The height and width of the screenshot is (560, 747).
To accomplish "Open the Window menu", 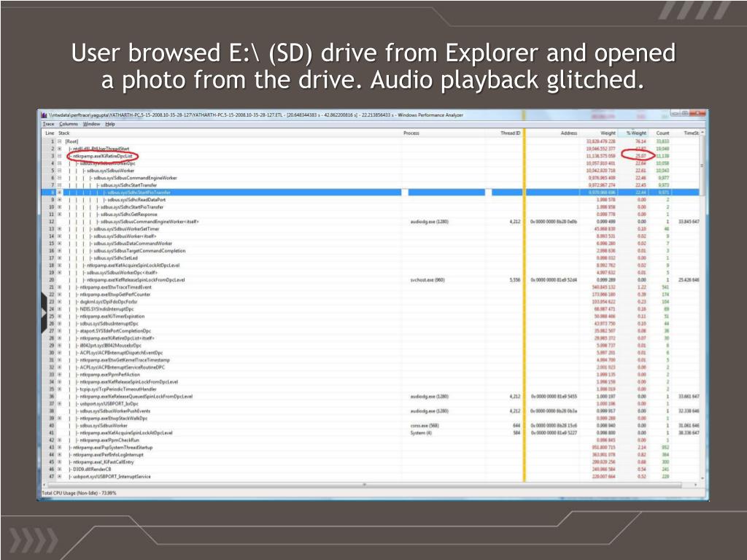I will click(91, 124).
